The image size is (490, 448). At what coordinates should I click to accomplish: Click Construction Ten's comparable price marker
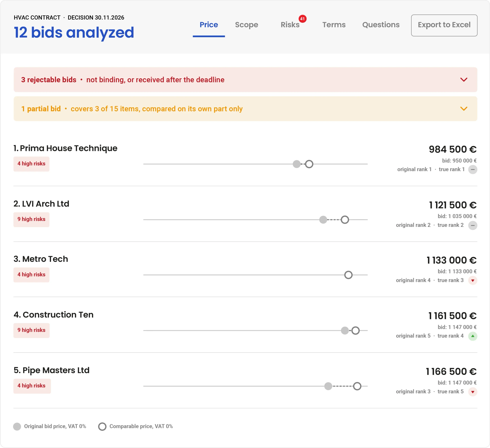[x=355, y=330]
